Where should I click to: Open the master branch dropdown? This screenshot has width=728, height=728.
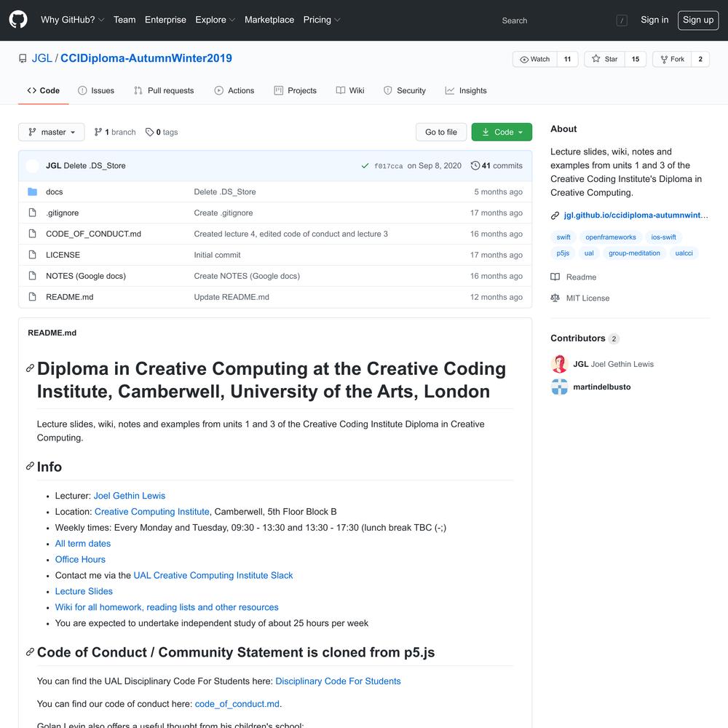tap(52, 132)
